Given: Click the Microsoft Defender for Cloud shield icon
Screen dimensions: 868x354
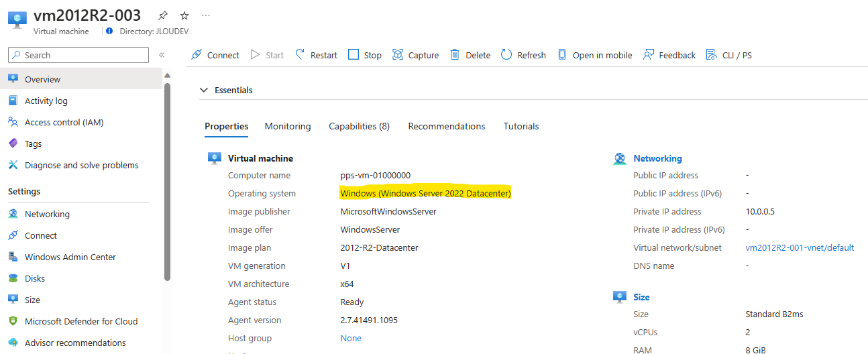Looking at the screenshot, I should pyautogui.click(x=13, y=321).
